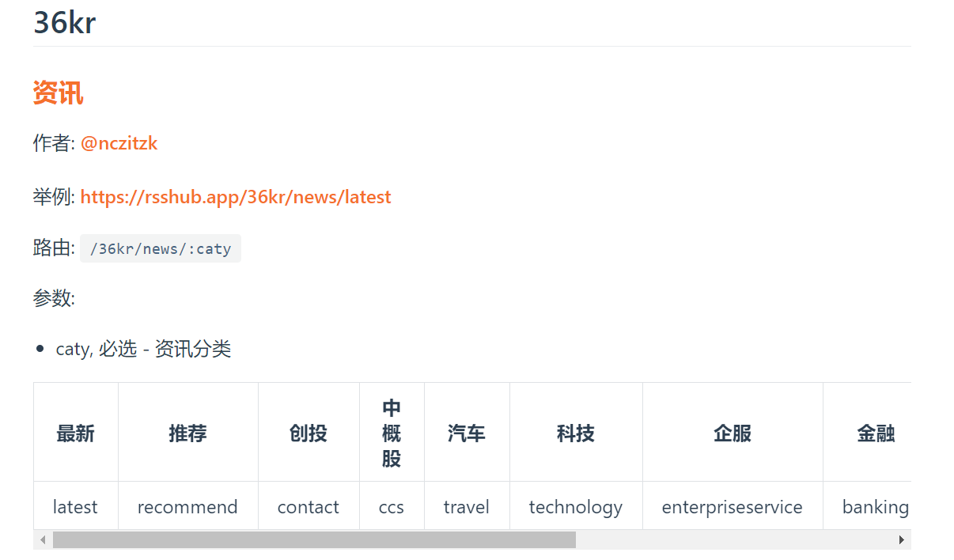Open the rsshub.app/36kr/news/latest example link
The height and width of the screenshot is (560, 954).
tap(236, 197)
